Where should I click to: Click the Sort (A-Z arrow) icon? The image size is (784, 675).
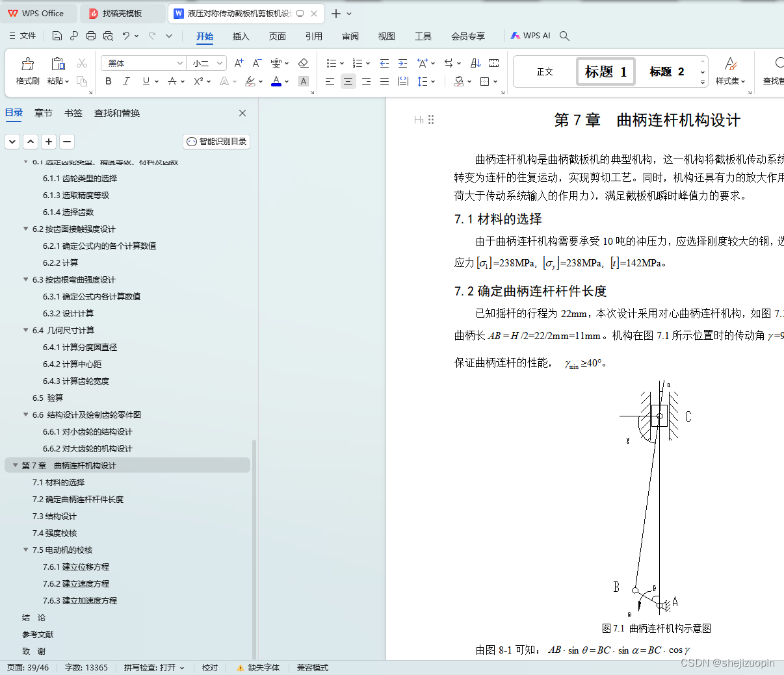[476, 63]
